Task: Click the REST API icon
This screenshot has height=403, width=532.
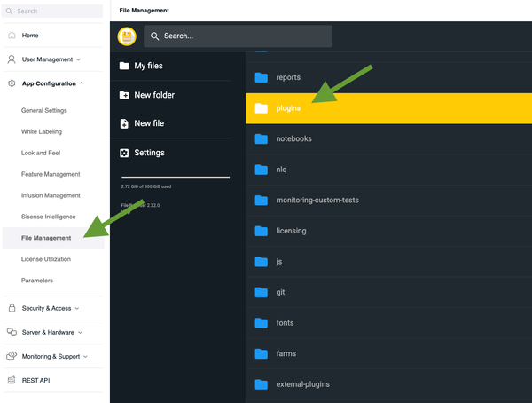Action: pyautogui.click(x=12, y=380)
